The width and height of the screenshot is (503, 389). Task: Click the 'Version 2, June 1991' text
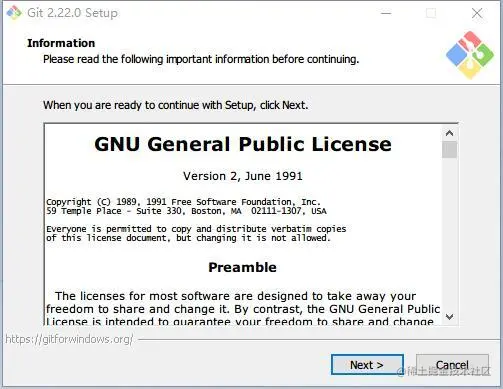point(243,176)
